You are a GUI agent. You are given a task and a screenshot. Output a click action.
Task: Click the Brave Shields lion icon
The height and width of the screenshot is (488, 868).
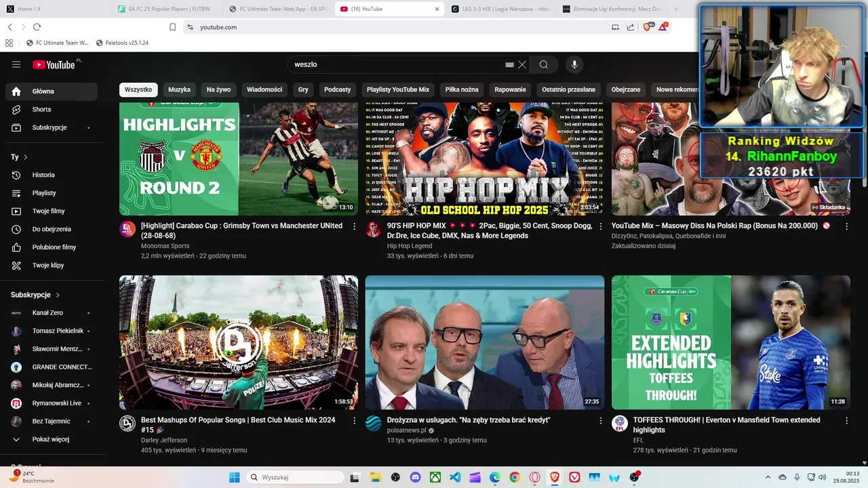pos(647,27)
